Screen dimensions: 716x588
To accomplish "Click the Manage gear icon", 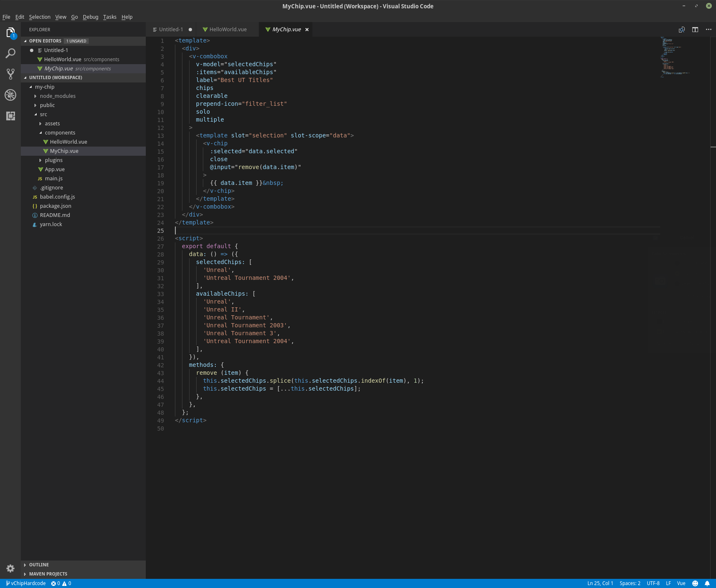I will [10, 568].
